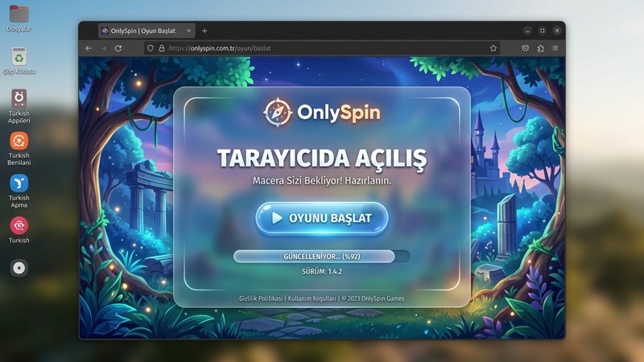Image resolution: width=644 pixels, height=362 pixels.
Task: Maximize the browser window
Action: 542,31
